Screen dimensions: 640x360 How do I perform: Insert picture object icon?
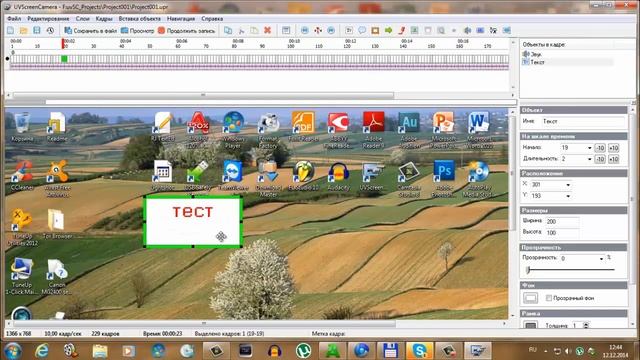tap(415, 31)
